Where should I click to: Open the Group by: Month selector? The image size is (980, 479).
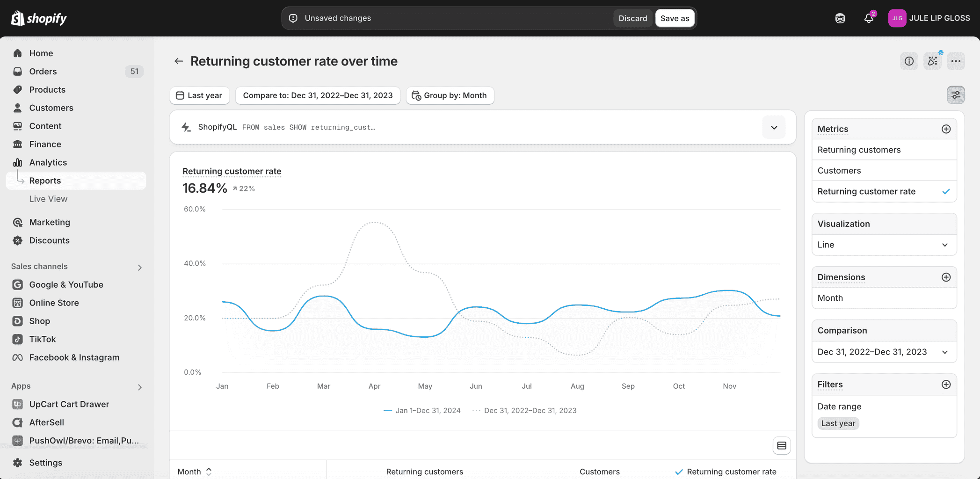coord(450,95)
